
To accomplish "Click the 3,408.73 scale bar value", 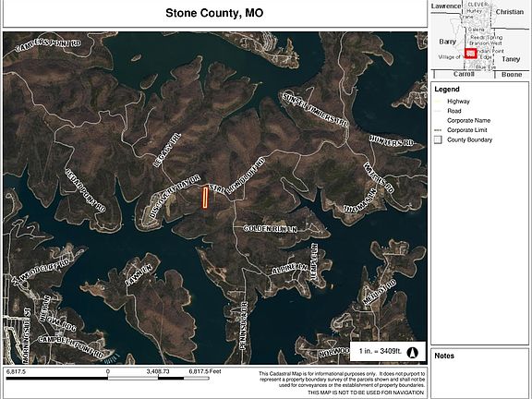I will pyautogui.click(x=158, y=371).
